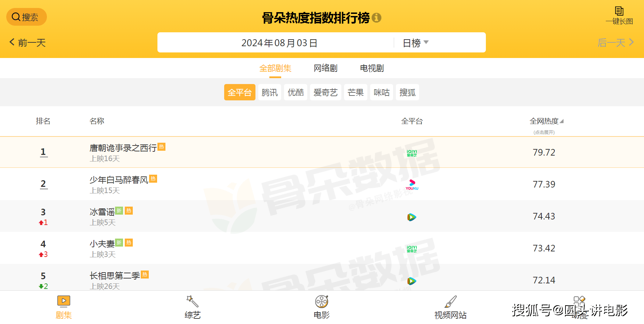This screenshot has height=324, width=644.
Task: Switch to the 电视剧 tab
Action: coord(372,68)
